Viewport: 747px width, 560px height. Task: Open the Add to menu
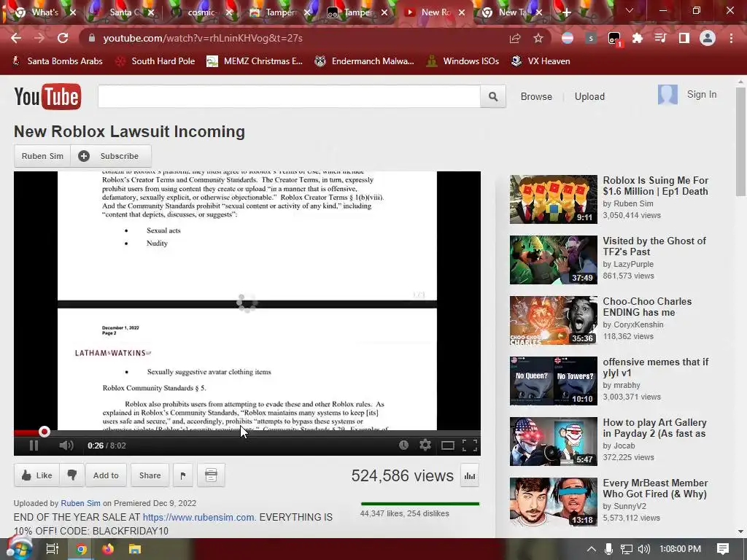pyautogui.click(x=106, y=475)
